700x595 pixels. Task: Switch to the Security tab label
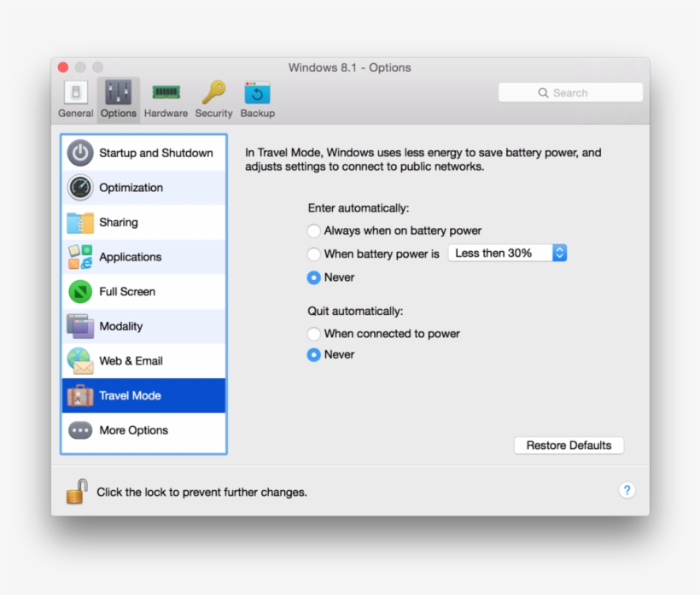pos(213,114)
